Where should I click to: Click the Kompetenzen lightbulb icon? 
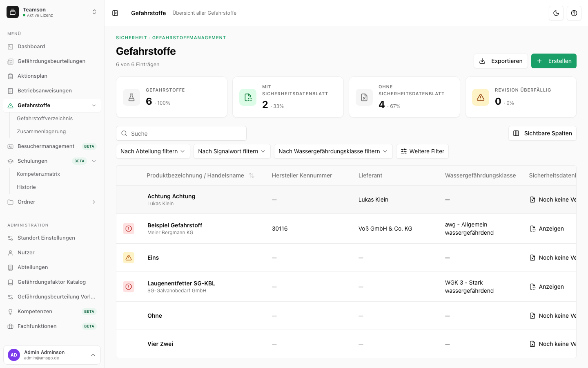[x=11, y=312]
